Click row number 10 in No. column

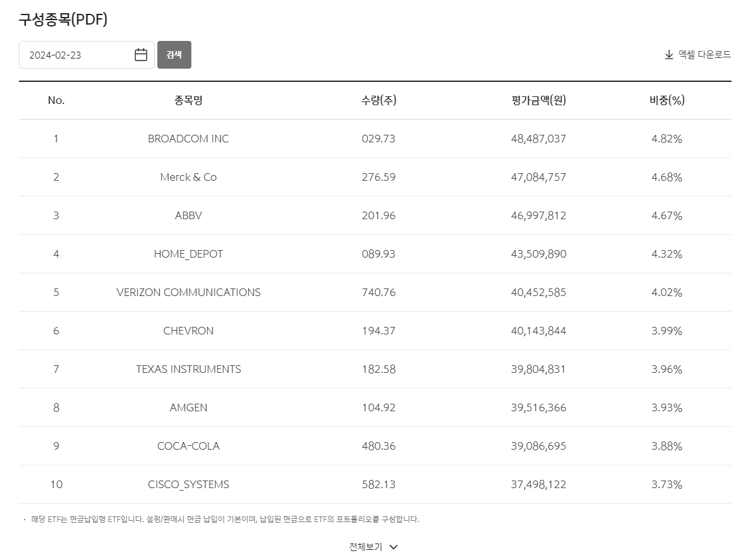point(56,484)
